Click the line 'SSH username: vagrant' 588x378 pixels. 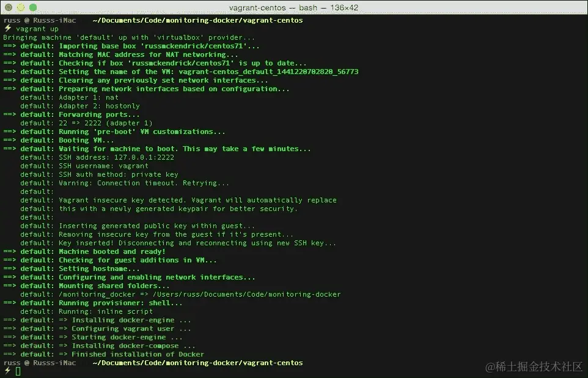[103, 166]
